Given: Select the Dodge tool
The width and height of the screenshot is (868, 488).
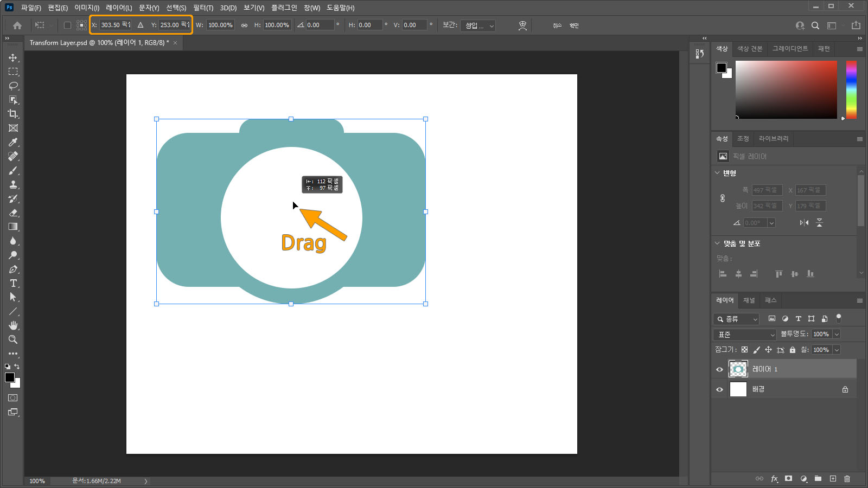Looking at the screenshot, I should [13, 255].
